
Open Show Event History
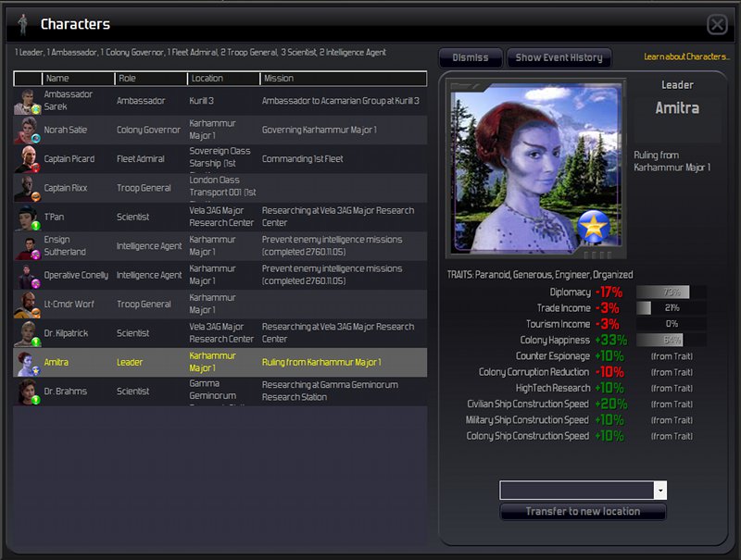[559, 57]
